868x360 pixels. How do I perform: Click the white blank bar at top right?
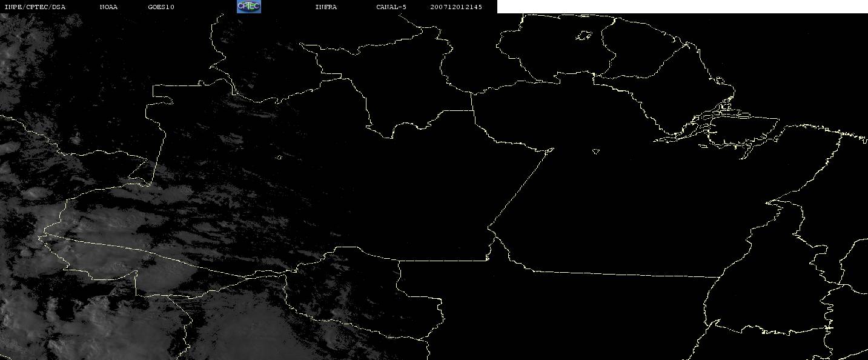click(682, 7)
